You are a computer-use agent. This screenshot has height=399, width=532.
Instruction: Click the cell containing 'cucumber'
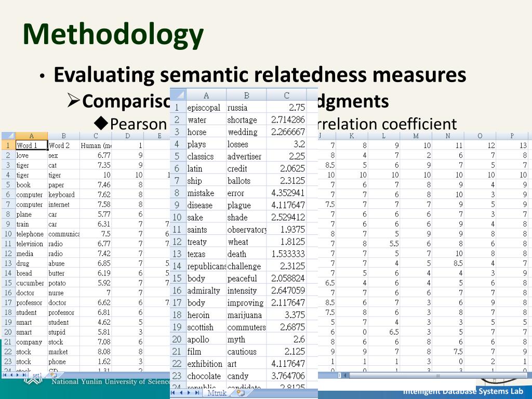tap(32, 283)
